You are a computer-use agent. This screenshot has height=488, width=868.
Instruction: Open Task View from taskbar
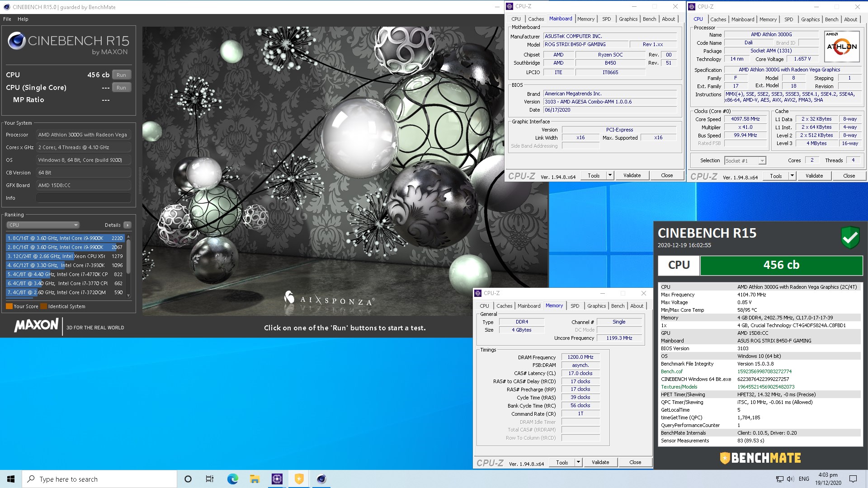(x=210, y=479)
